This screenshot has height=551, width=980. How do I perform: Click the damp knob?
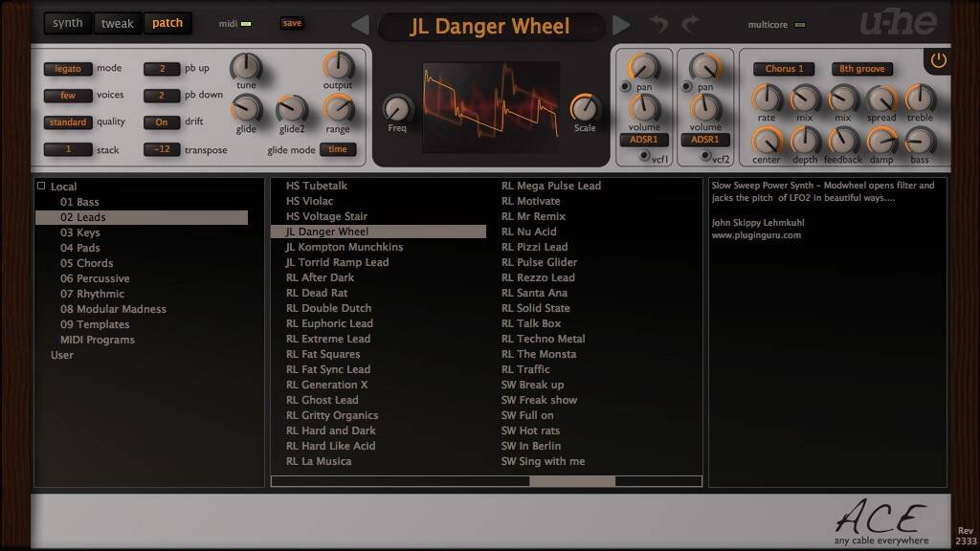(881, 141)
